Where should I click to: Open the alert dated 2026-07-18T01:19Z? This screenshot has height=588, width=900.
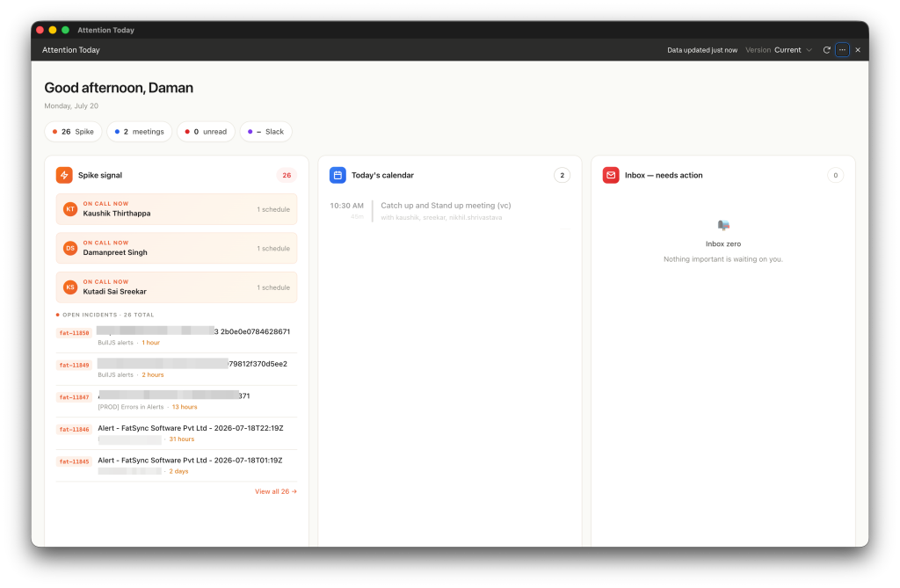pos(190,461)
